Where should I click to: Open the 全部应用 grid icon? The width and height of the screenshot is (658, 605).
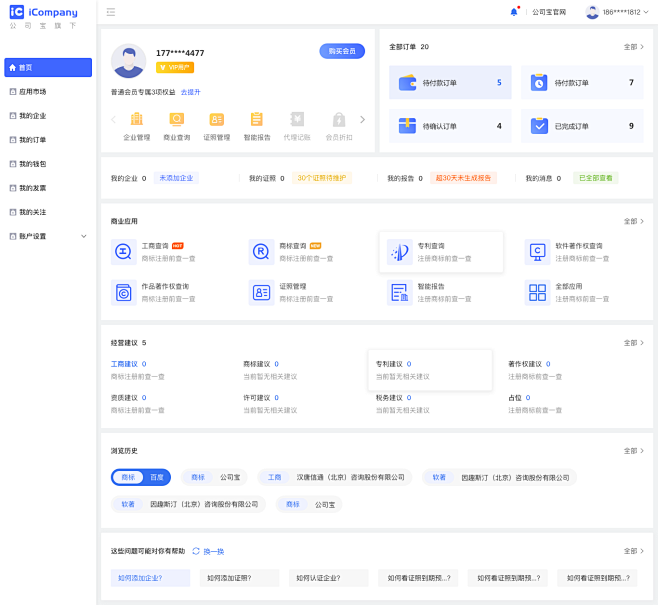tap(537, 292)
